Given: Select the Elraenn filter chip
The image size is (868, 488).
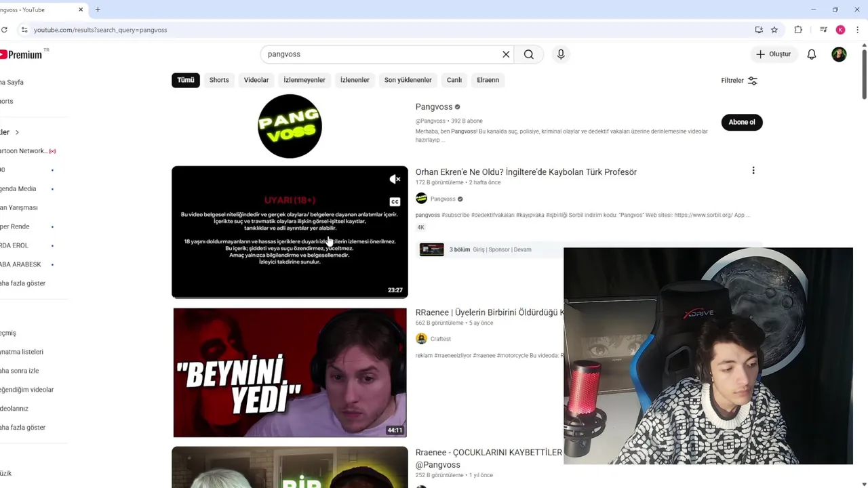Looking at the screenshot, I should coord(488,80).
